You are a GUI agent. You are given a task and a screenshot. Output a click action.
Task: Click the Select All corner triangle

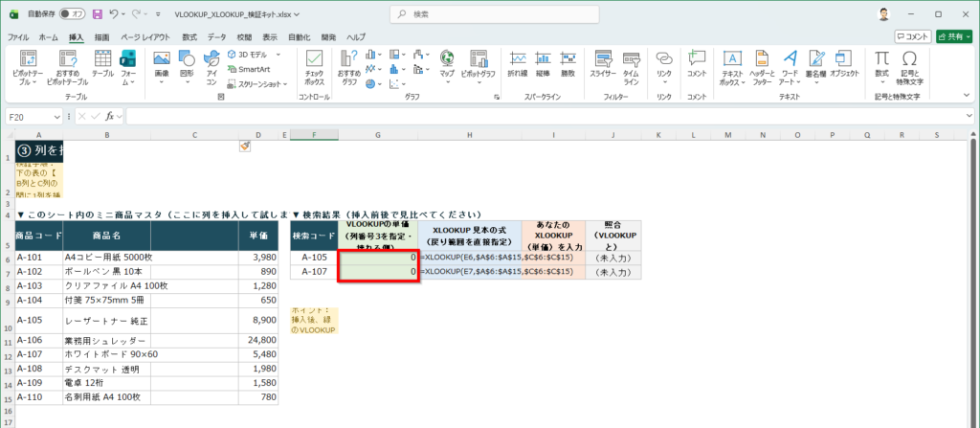[x=8, y=135]
